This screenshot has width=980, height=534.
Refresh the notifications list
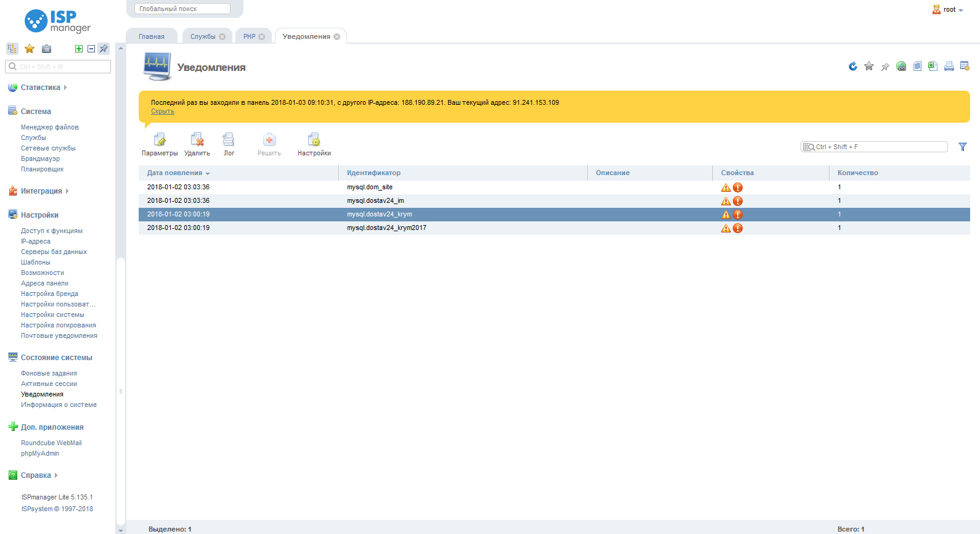(x=853, y=67)
